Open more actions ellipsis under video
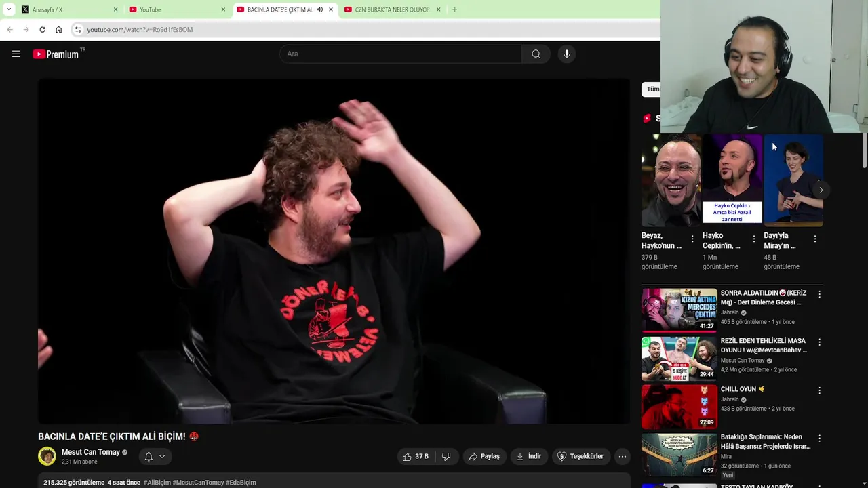This screenshot has width=868, height=488. (x=623, y=456)
